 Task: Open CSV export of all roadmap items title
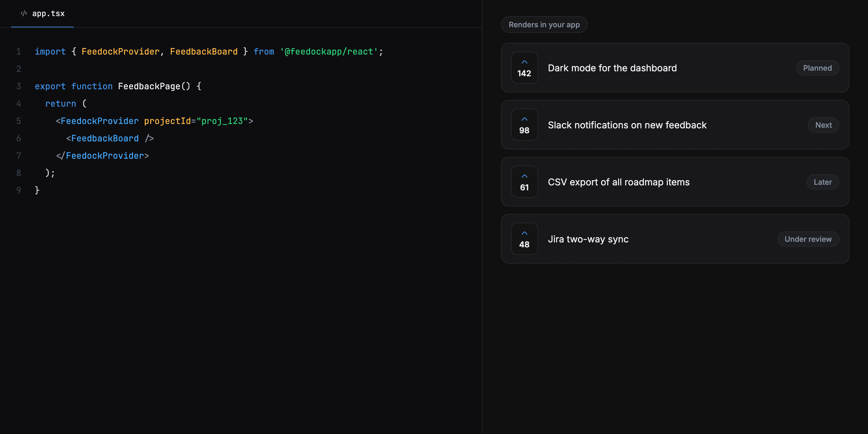pos(619,182)
